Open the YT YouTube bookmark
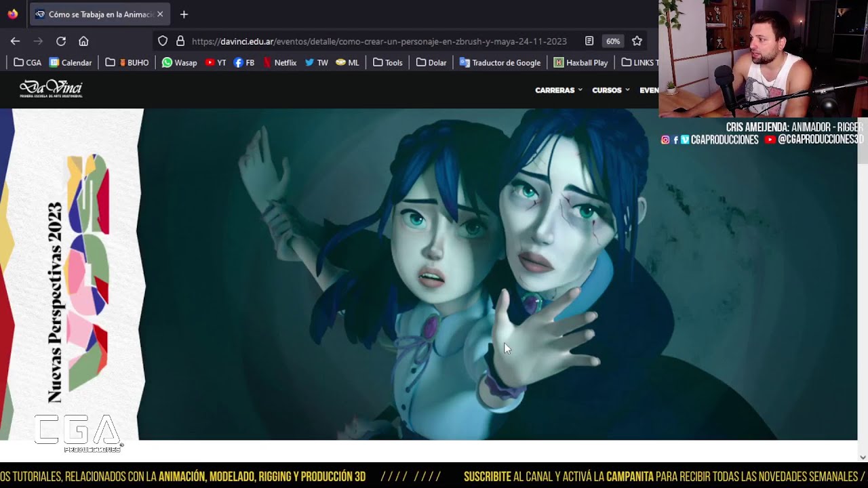This screenshot has width=868, height=488. [216, 62]
